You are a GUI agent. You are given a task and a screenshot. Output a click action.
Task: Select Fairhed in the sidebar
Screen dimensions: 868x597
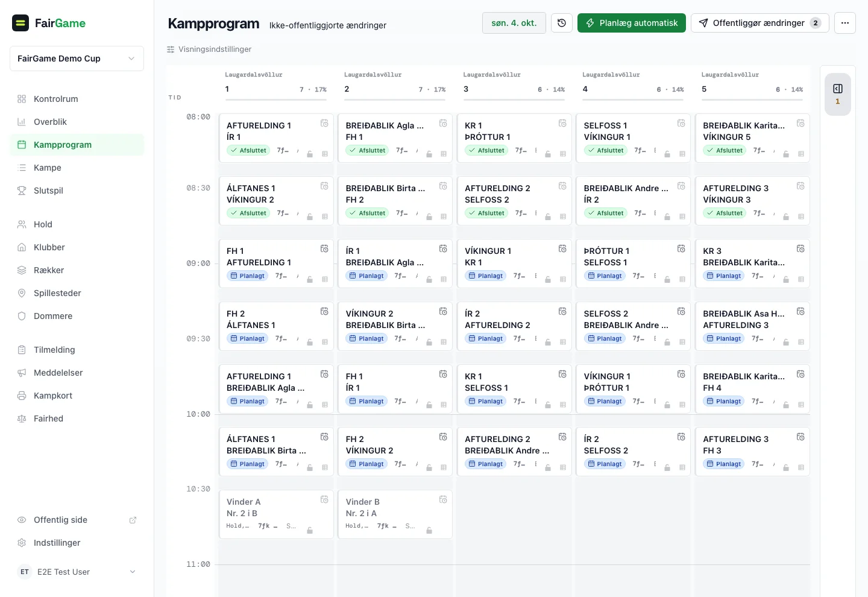pyautogui.click(x=77, y=419)
